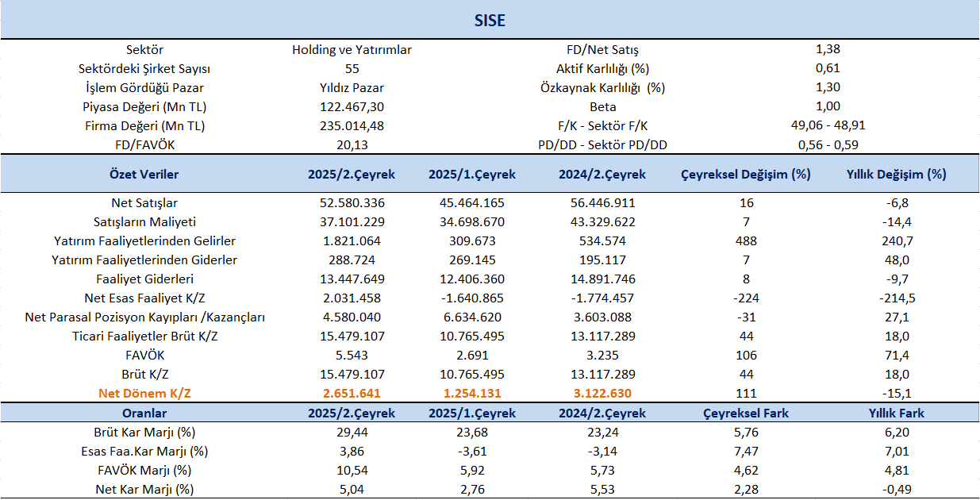Select the Net Satışlar row label
This screenshot has width=980, height=500.
pos(144,202)
